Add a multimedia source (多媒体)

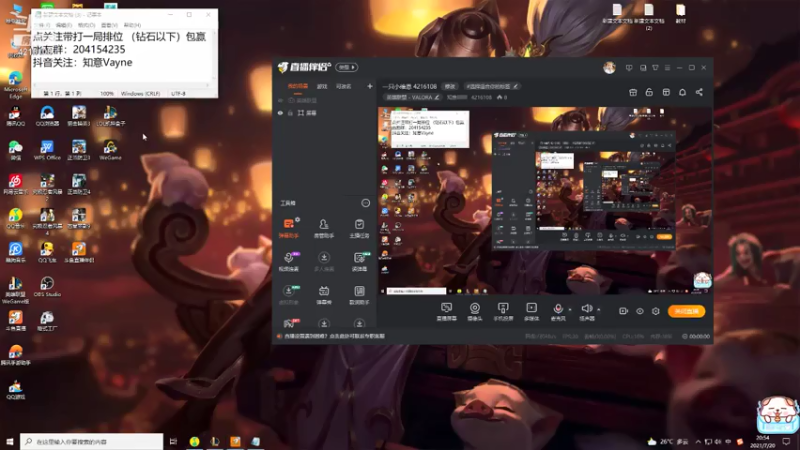(x=531, y=311)
